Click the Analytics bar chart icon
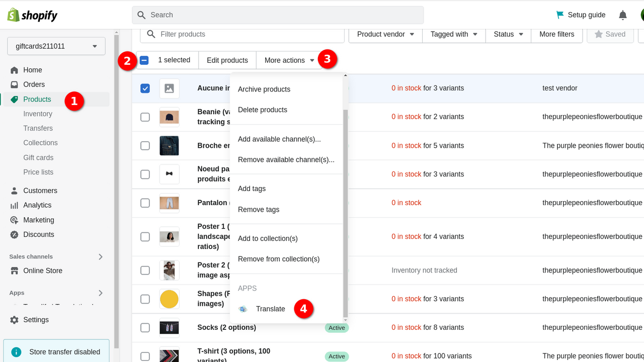 [14, 205]
